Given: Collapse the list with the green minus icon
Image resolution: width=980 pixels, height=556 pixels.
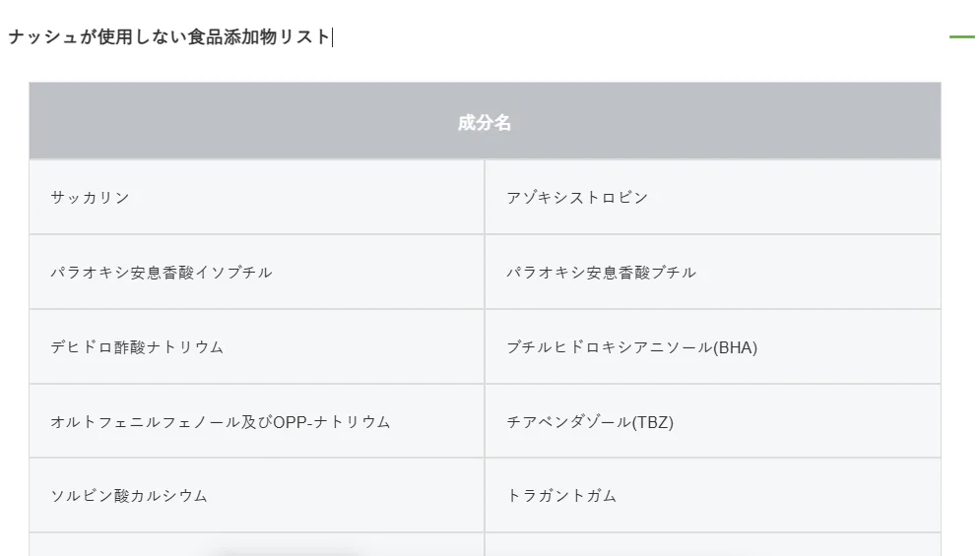Looking at the screenshot, I should point(961,37).
